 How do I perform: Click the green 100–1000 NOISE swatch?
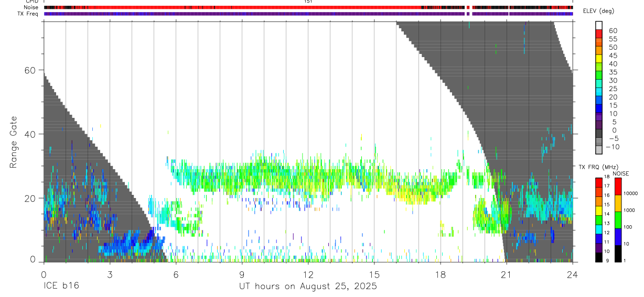[618, 220]
